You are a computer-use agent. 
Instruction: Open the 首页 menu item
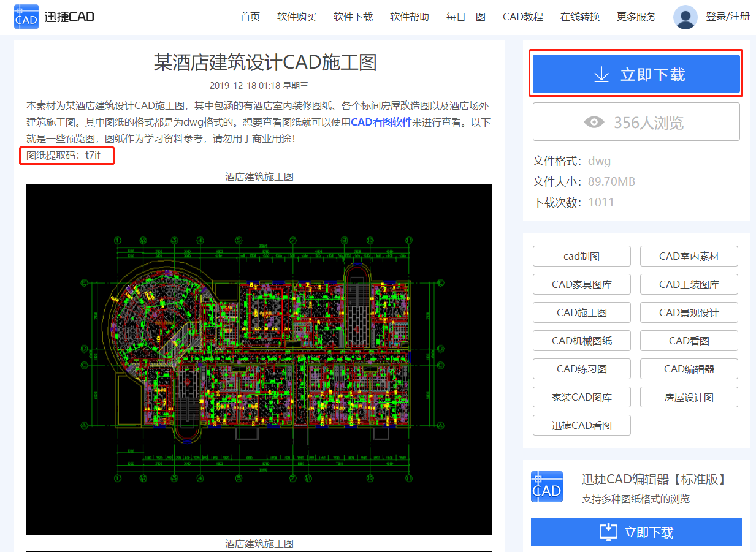(250, 17)
